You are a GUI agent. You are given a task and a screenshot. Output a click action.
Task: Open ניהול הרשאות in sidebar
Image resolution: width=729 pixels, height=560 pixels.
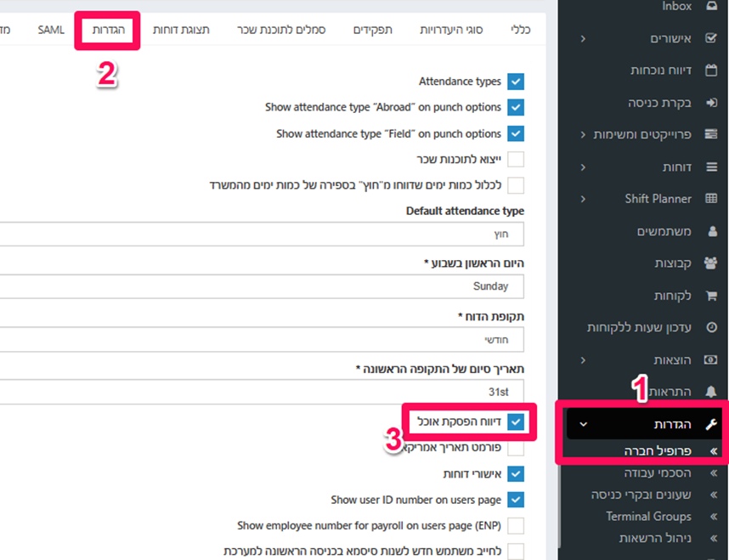(655, 538)
